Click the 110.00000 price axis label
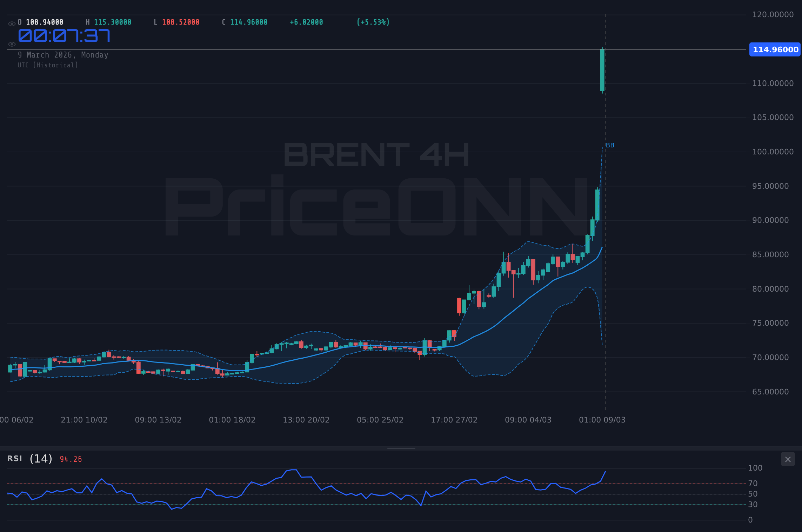Image resolution: width=802 pixels, height=532 pixels. 773,84
